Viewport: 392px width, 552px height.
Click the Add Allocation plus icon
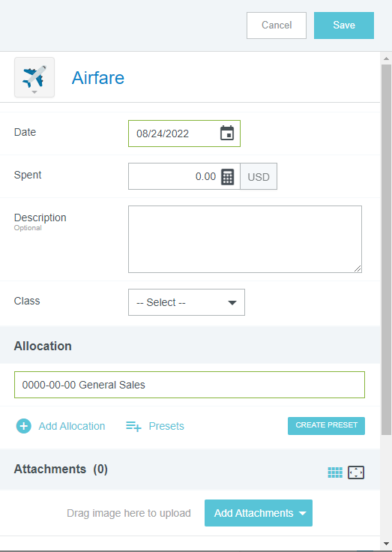[x=23, y=426]
